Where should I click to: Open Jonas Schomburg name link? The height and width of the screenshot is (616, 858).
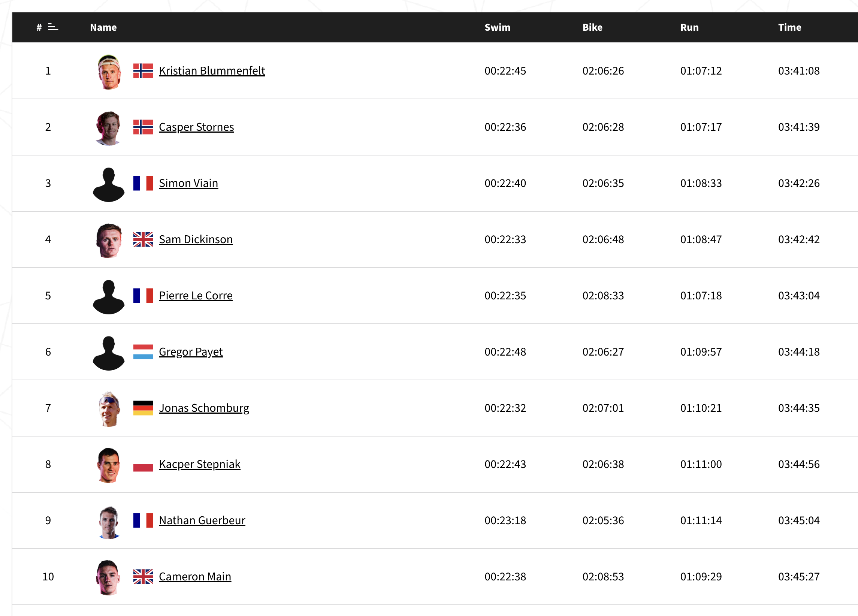(204, 408)
